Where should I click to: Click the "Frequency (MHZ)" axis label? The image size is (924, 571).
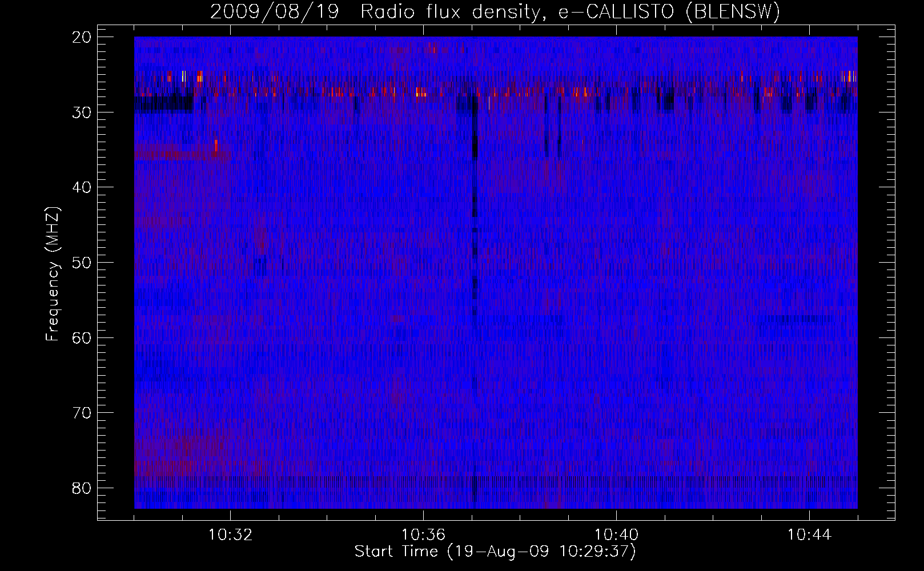[x=53, y=274]
